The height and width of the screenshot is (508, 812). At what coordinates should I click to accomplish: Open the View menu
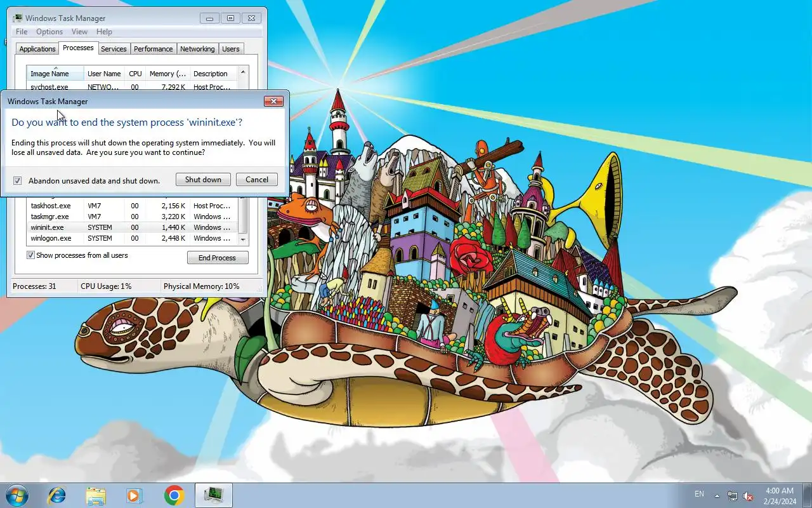click(x=79, y=32)
